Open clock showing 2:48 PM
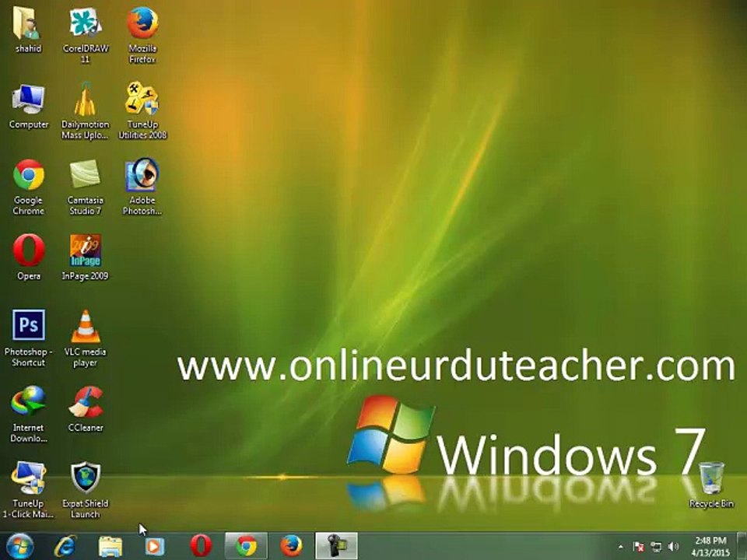 point(710,546)
